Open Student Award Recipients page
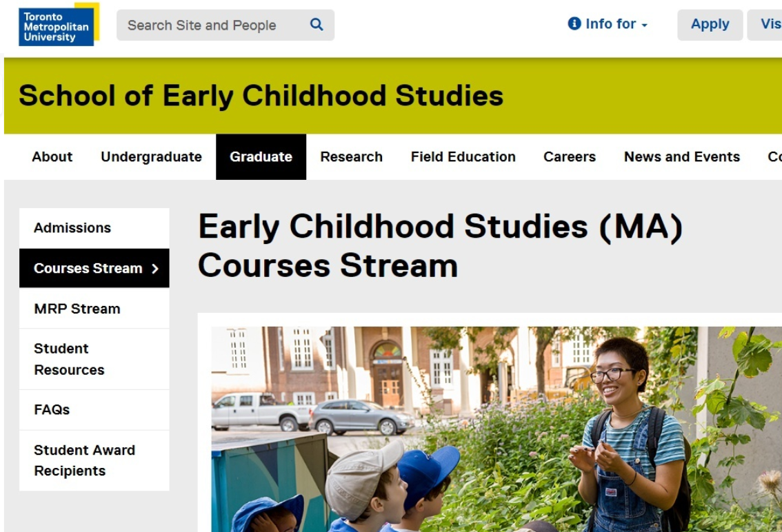The width and height of the screenshot is (782, 532). pos(84,460)
